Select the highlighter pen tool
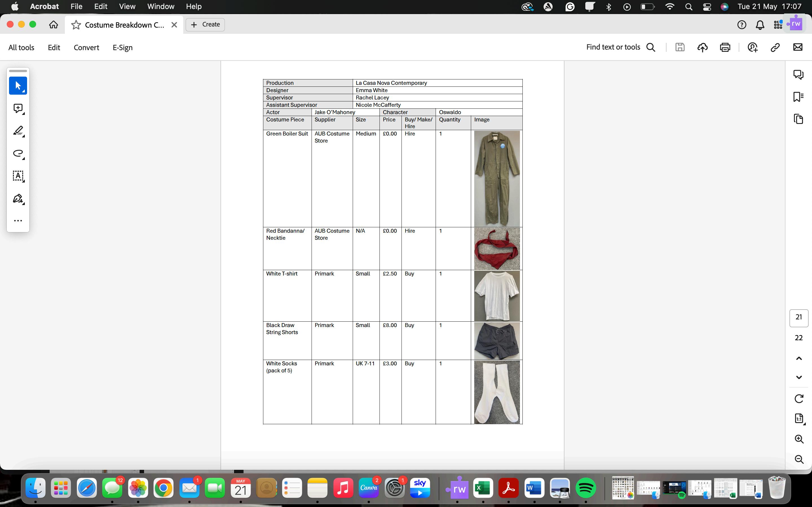 coord(18,131)
